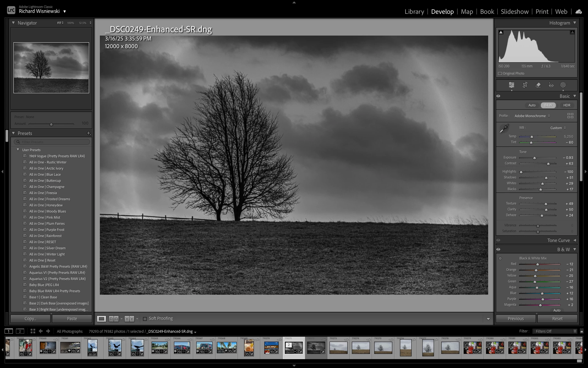Open the WB Custom dropdown
Screen dimensions: 588x368
pyautogui.click(x=558, y=128)
